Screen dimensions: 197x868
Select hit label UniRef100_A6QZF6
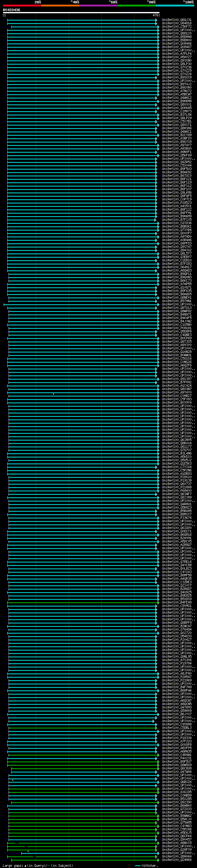(177, 365)
